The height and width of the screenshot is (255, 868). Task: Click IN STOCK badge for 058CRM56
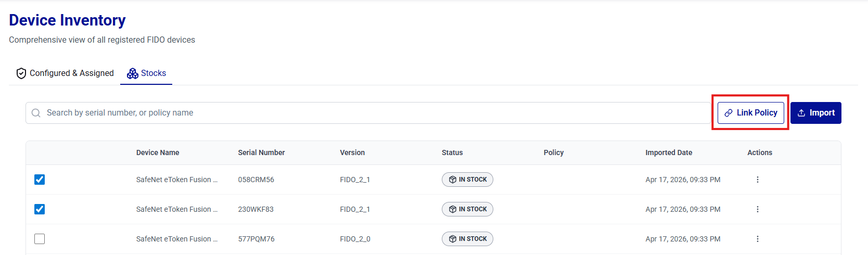[x=467, y=180]
